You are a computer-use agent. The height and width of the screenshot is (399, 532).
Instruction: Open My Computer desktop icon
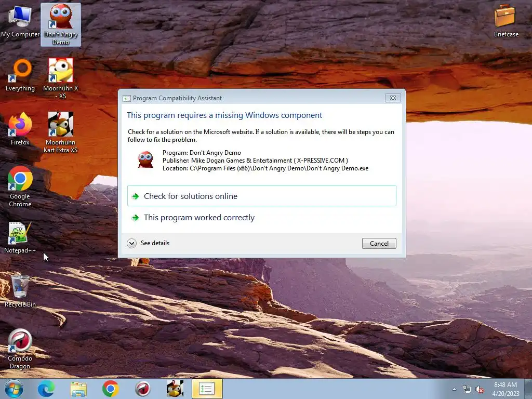coord(20,22)
